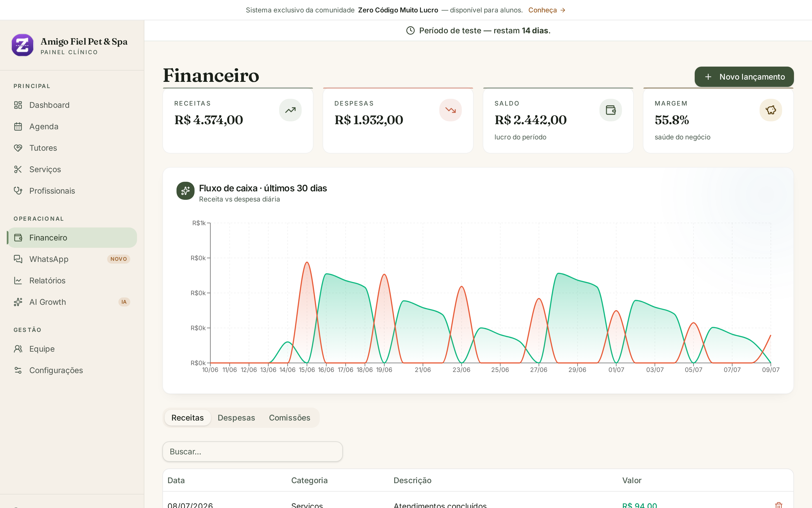This screenshot has width=812, height=508.
Task: Switch to the Comissões tab
Action: tap(290, 418)
